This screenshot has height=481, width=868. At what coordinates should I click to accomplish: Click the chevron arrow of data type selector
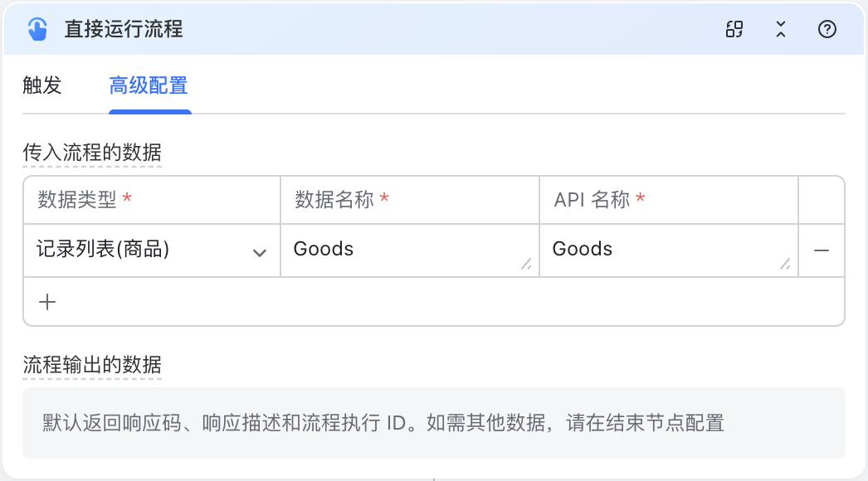(x=259, y=253)
